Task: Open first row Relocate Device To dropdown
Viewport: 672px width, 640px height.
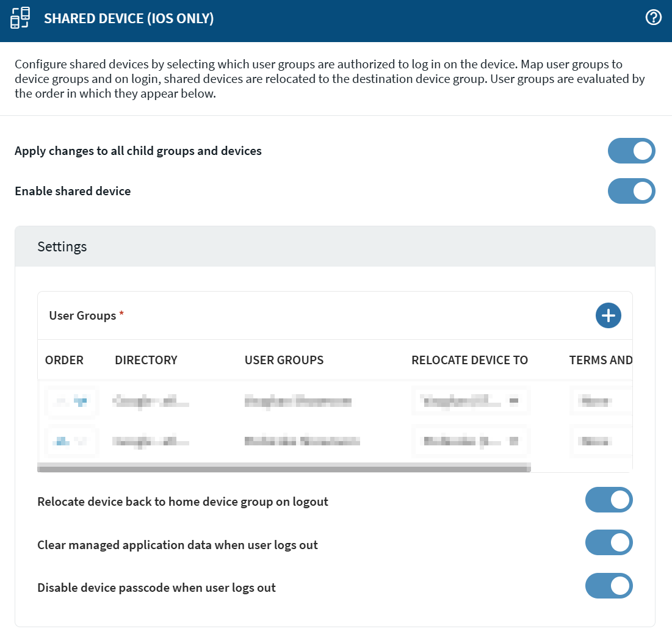Action: pos(470,401)
